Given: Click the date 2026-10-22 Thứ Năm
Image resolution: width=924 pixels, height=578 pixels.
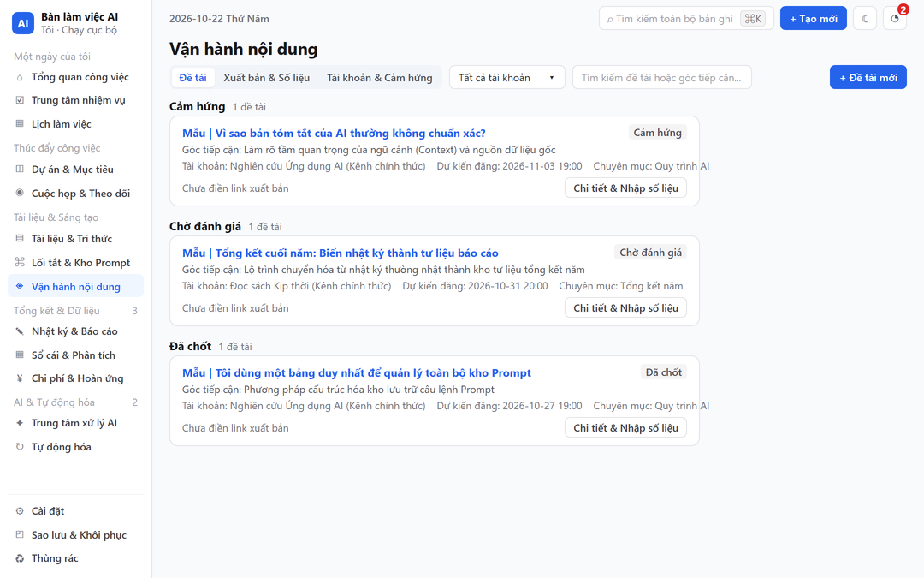Looking at the screenshot, I should click(x=219, y=19).
